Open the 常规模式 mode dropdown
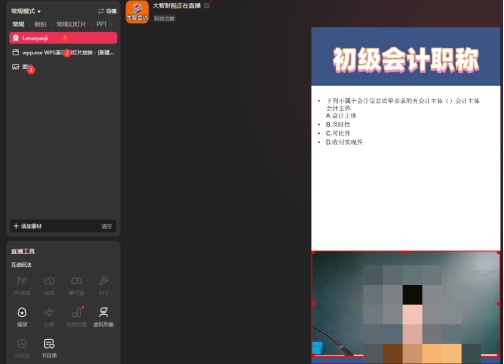 (26, 11)
